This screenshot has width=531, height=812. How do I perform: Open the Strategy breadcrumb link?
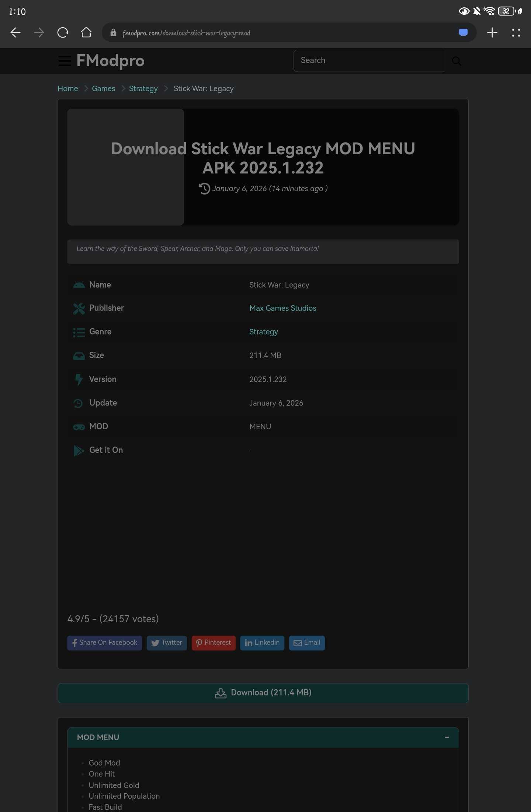tap(143, 89)
